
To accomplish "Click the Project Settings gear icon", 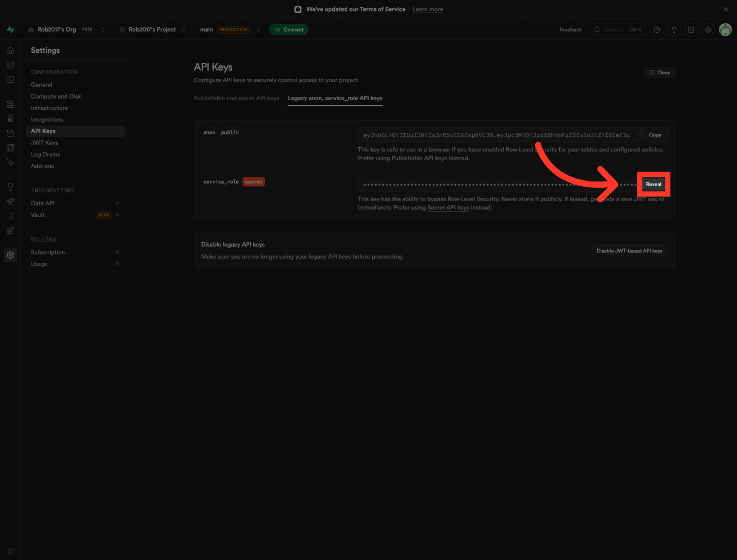I will 10,255.
